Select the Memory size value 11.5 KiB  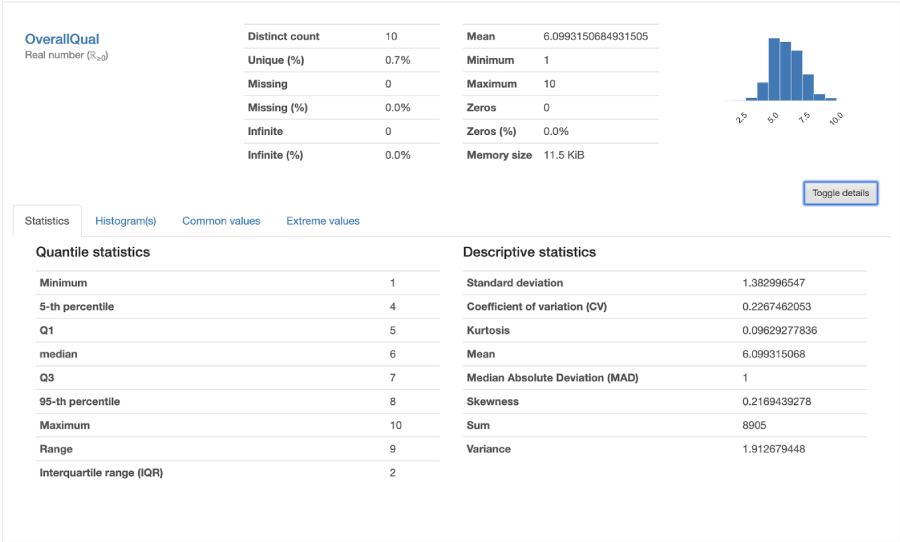(564, 155)
